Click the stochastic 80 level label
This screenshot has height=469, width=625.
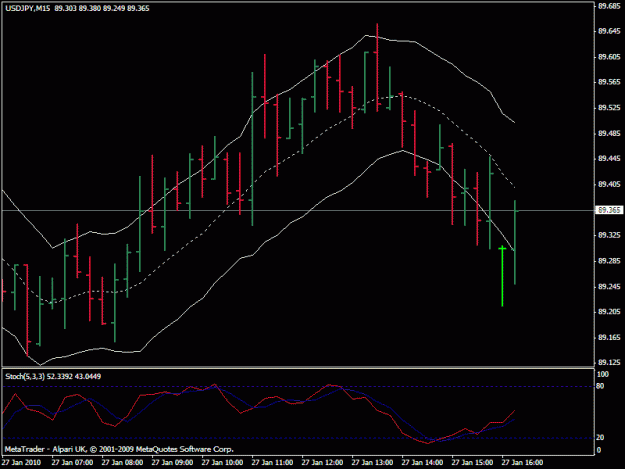[600, 386]
